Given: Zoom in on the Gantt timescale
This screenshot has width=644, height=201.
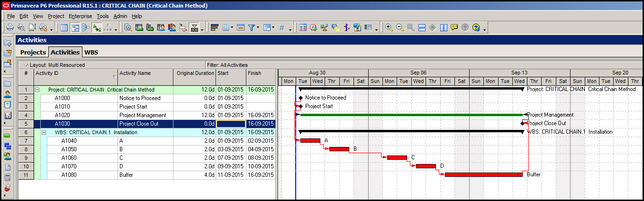Looking at the screenshot, I should (x=389, y=27).
